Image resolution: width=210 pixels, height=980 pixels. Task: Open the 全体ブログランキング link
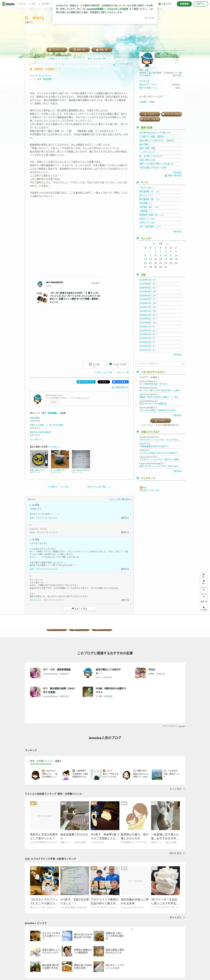pyautogui.click(x=148, y=84)
